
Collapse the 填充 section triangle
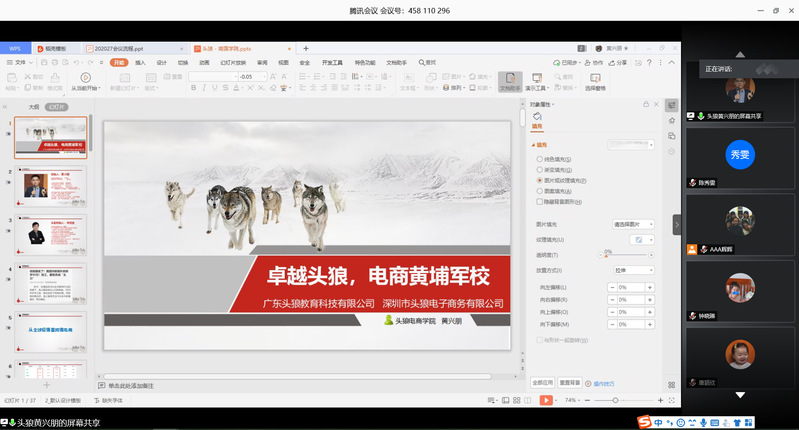[x=533, y=145]
